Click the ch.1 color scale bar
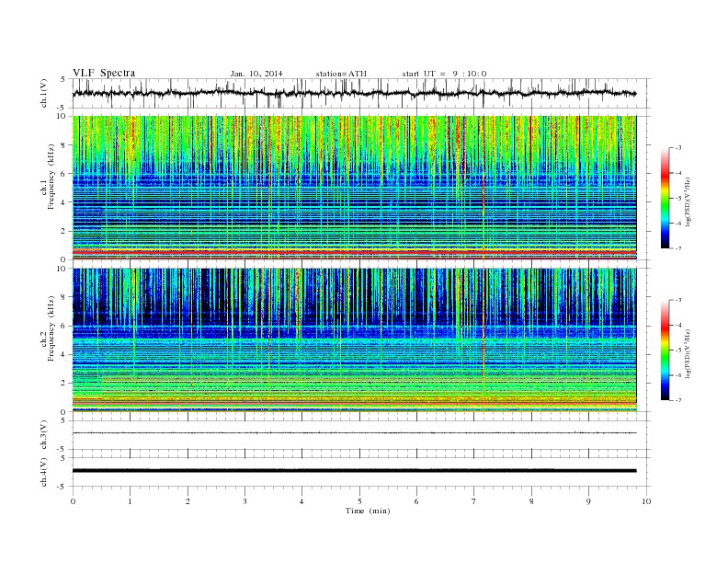This screenshot has height=563, width=728. coord(665,199)
